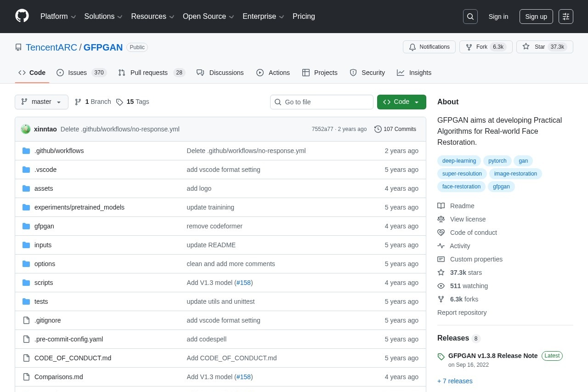
Task: Click the Sign up button
Action: point(536,17)
